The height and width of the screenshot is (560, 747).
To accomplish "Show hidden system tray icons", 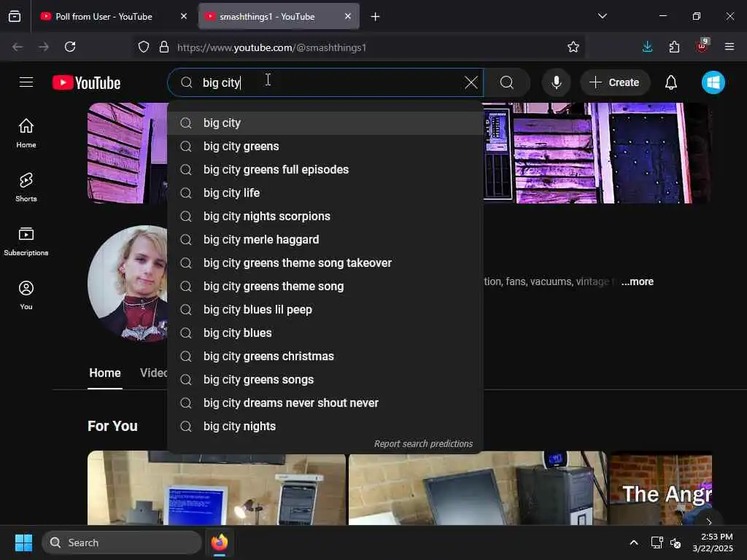I will (x=634, y=542).
